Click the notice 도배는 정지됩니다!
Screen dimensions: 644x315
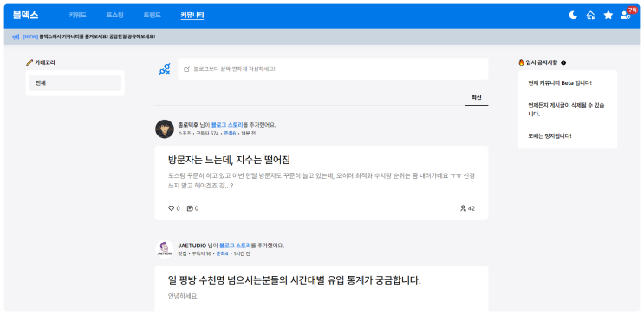[x=550, y=135]
